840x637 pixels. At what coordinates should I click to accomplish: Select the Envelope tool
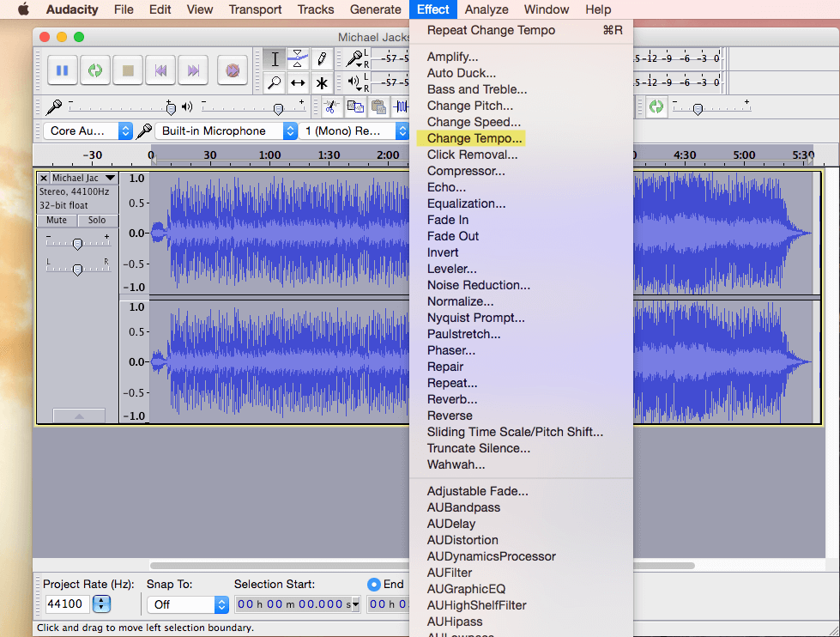pyautogui.click(x=298, y=58)
